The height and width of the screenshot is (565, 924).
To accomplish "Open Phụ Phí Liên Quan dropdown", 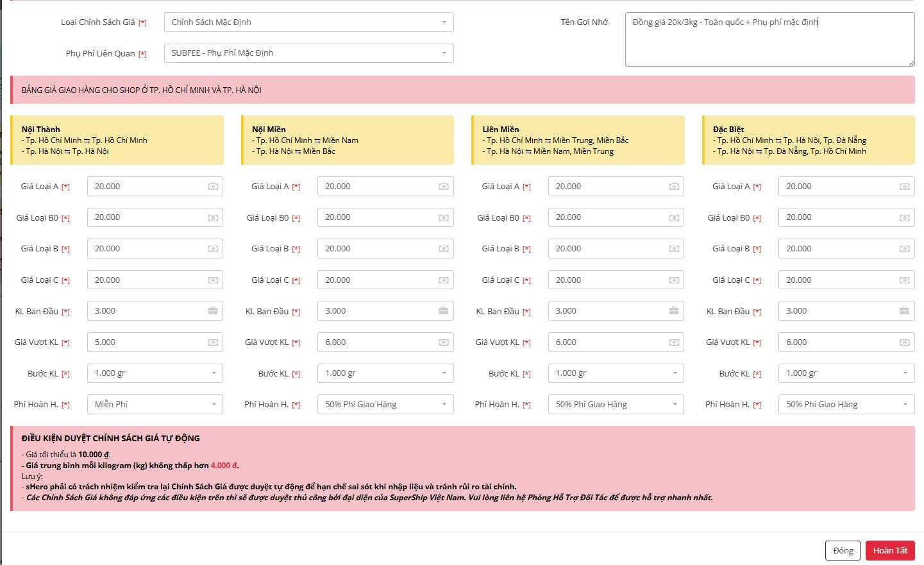I will click(308, 53).
